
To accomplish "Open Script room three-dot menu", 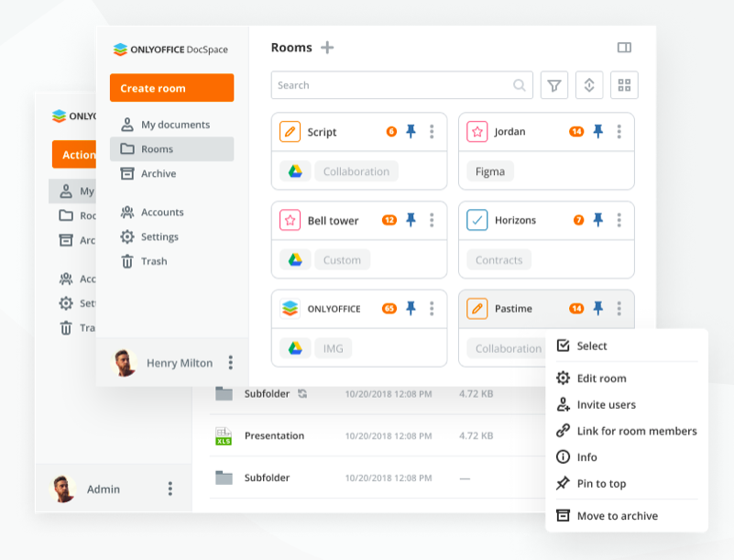I will point(432,132).
